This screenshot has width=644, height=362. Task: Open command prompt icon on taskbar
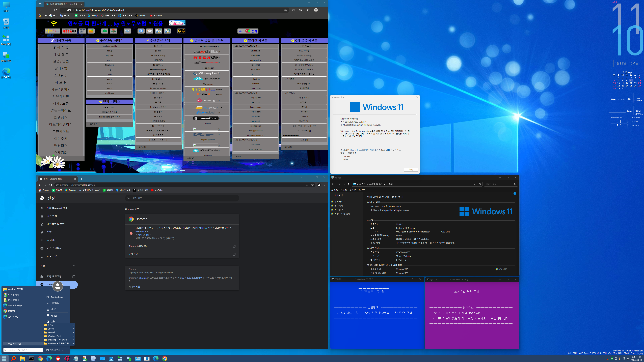pos(31,358)
